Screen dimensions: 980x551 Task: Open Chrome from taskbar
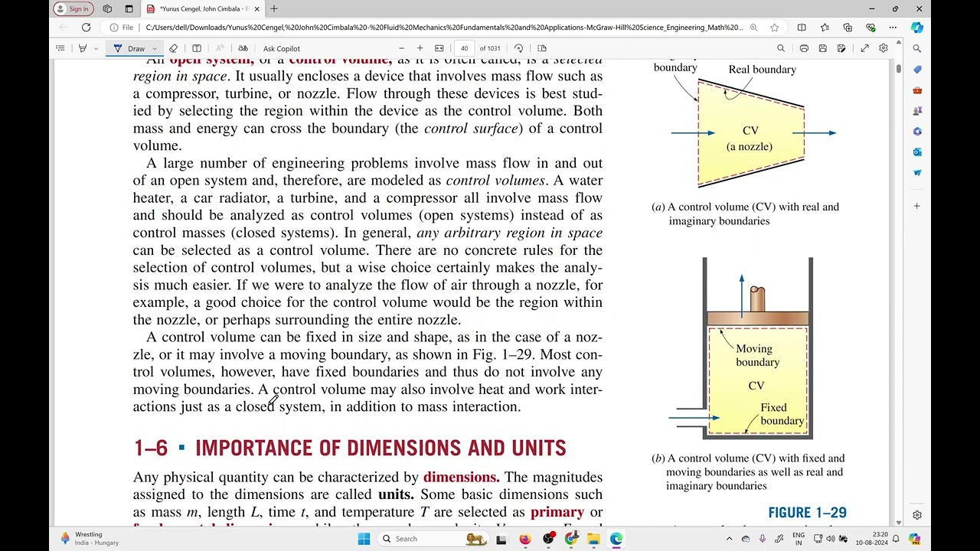tap(570, 539)
